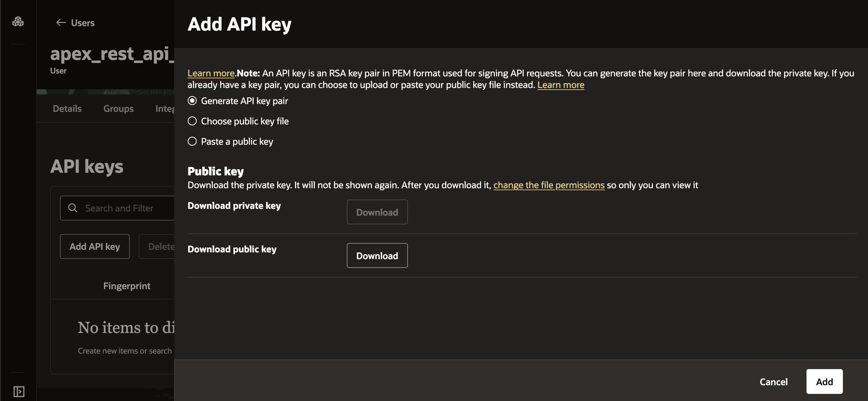Download the private key
The width and height of the screenshot is (868, 401).
pyautogui.click(x=377, y=212)
